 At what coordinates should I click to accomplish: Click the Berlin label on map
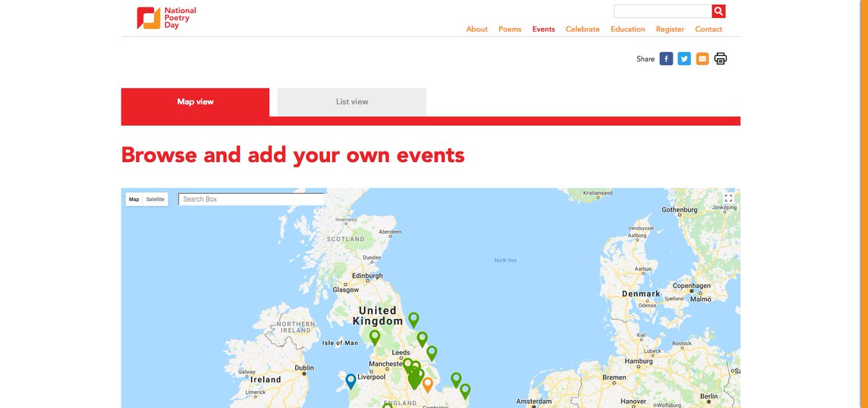coord(709,396)
